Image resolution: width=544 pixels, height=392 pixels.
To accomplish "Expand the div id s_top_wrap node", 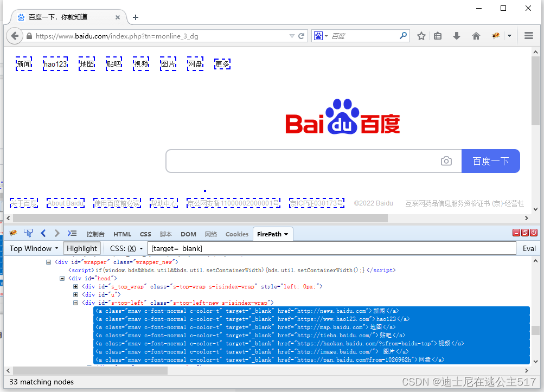I will pos(75,286).
